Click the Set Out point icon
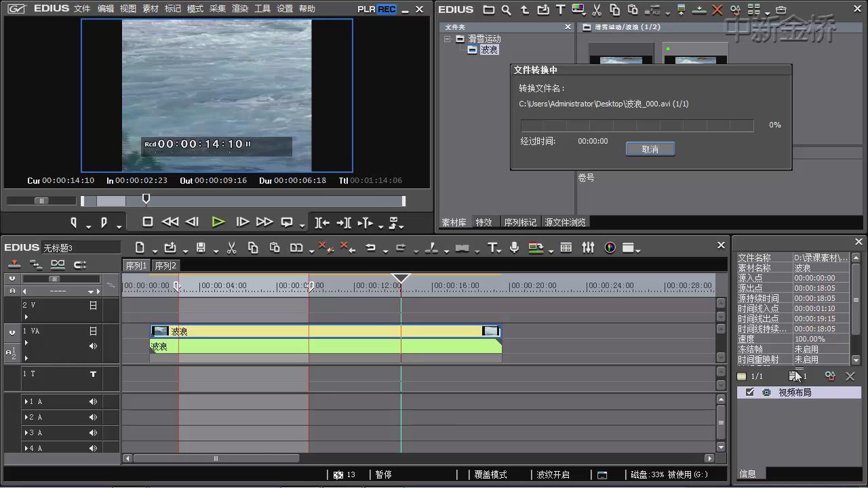Image resolution: width=868 pixels, height=488 pixels. [x=104, y=222]
